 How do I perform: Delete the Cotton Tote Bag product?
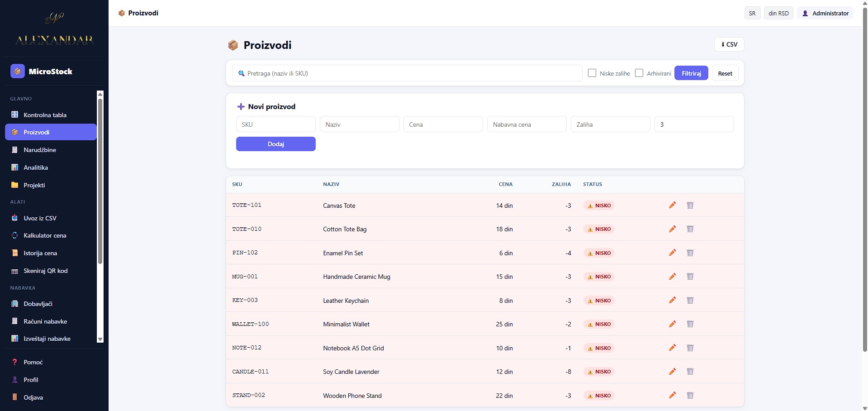point(690,229)
